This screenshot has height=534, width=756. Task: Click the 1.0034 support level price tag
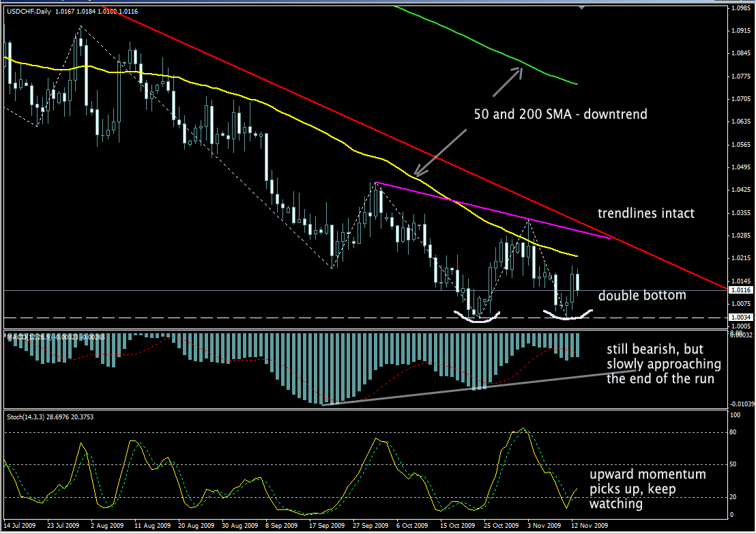740,318
